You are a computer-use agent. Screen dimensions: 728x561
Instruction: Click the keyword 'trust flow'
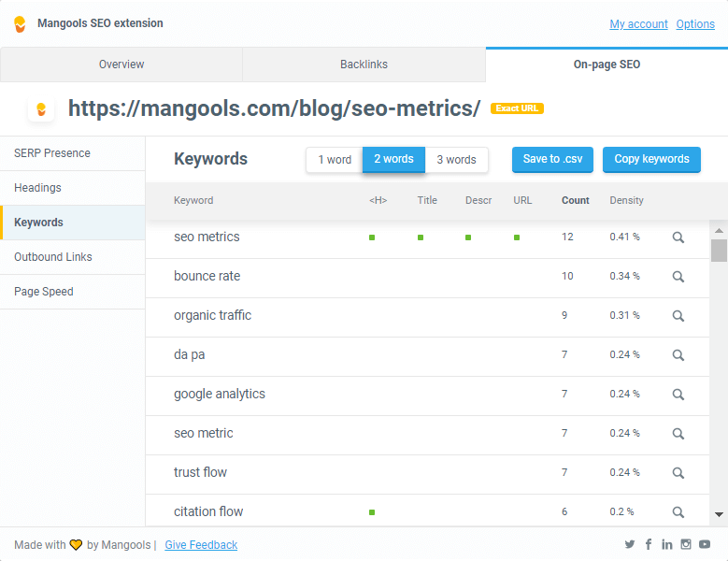(200, 472)
